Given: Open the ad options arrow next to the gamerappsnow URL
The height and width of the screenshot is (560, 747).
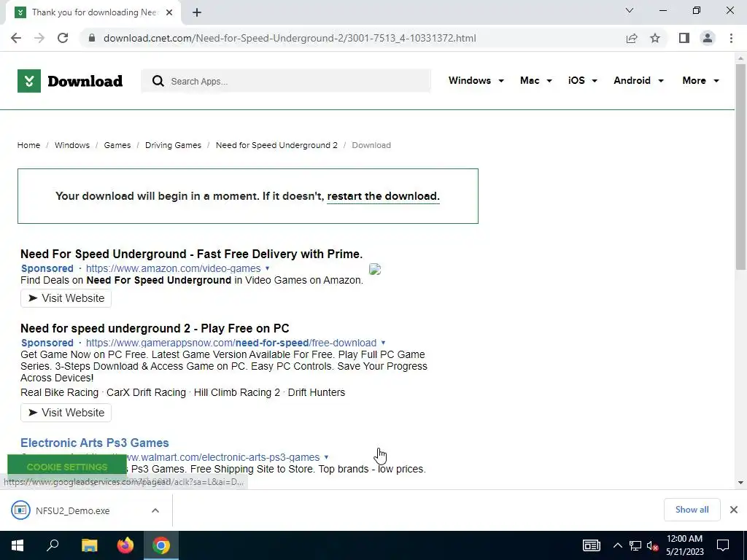Looking at the screenshot, I should coord(383,343).
